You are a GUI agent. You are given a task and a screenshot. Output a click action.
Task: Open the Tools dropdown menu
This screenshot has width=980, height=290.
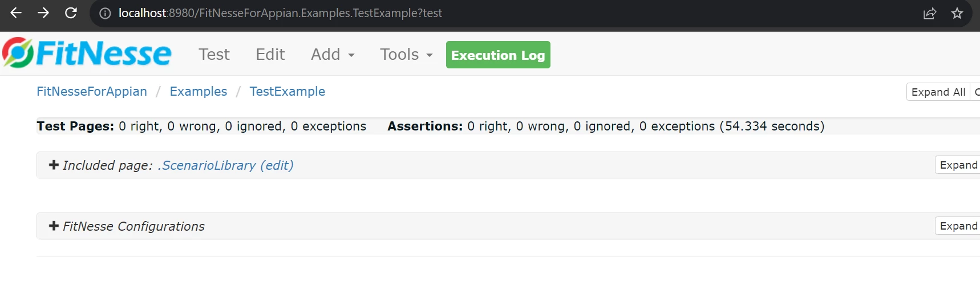406,55
